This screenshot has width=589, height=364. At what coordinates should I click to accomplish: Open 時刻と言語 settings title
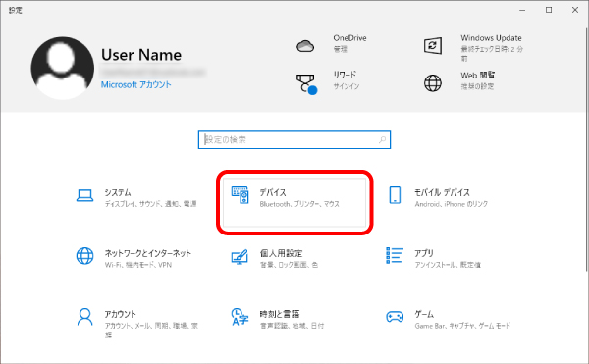point(280,314)
